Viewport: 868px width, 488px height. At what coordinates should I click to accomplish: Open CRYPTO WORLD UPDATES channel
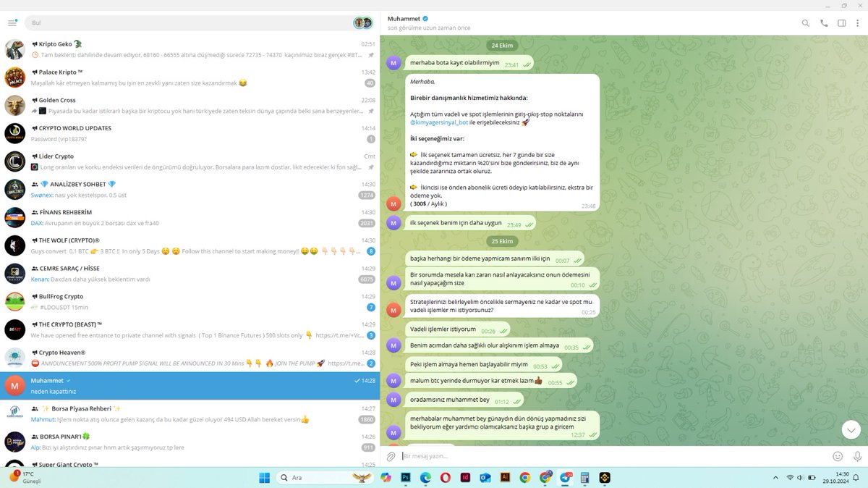pyautogui.click(x=190, y=133)
